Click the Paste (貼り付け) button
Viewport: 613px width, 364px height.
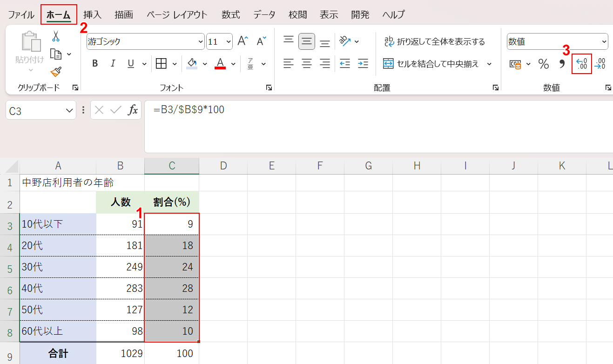point(31,51)
